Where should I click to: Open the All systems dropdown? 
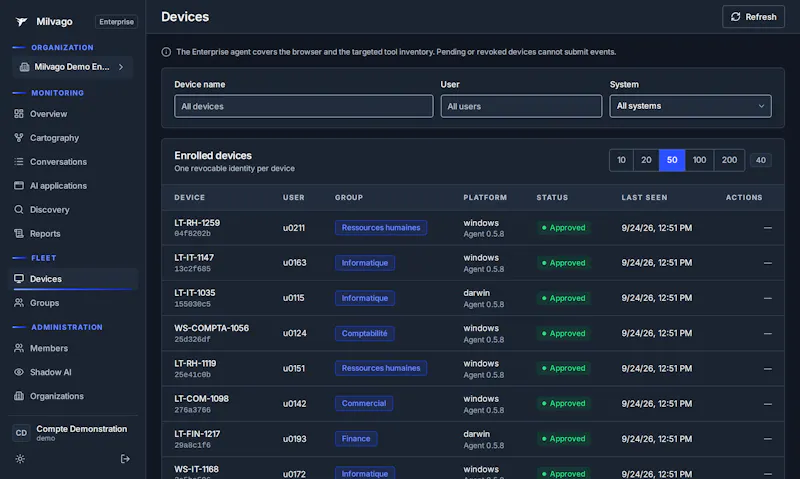(690, 106)
